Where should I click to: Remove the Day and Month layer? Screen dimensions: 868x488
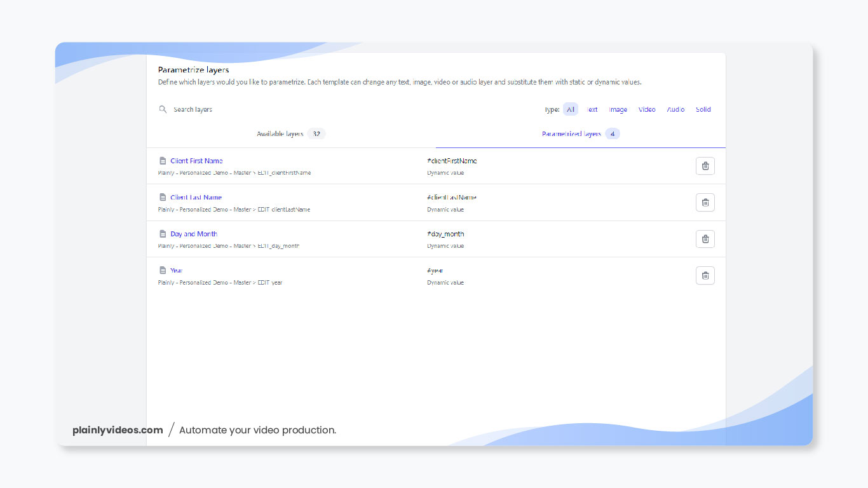click(x=705, y=239)
